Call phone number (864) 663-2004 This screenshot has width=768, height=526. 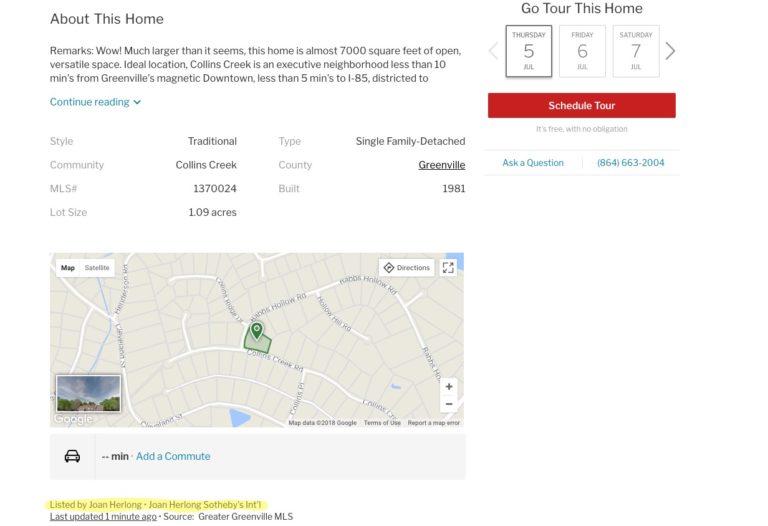pyautogui.click(x=630, y=163)
